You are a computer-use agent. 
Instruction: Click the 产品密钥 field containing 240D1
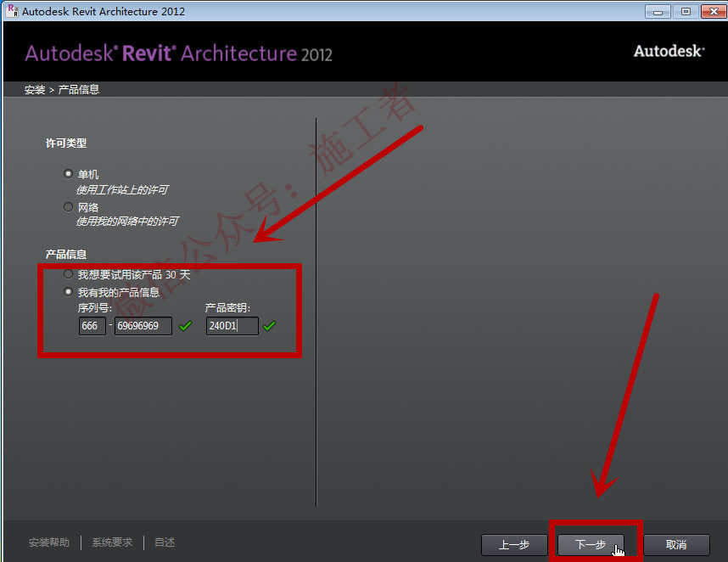pos(232,326)
